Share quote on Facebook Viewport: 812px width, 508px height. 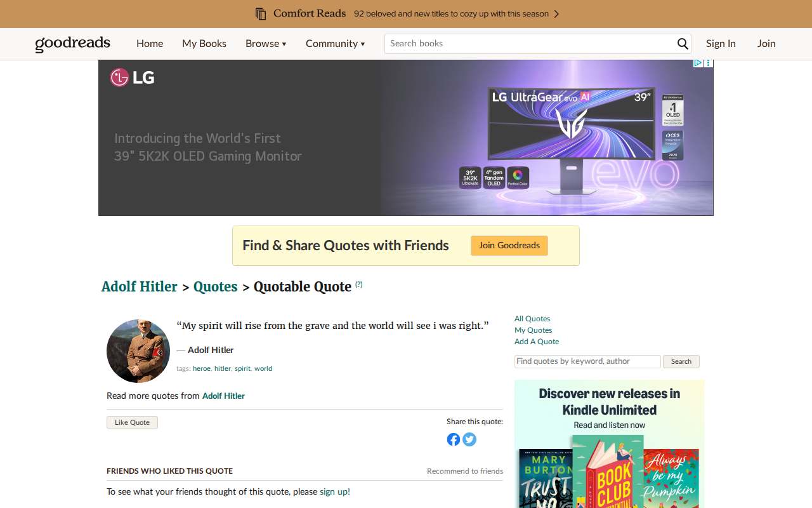point(454,439)
